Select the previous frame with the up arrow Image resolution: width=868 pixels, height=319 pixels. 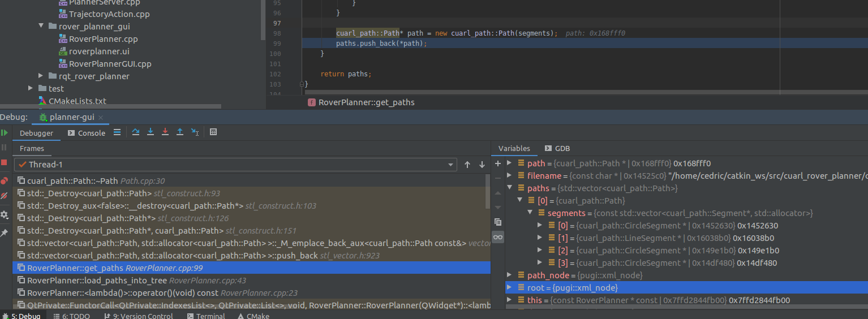[467, 165]
